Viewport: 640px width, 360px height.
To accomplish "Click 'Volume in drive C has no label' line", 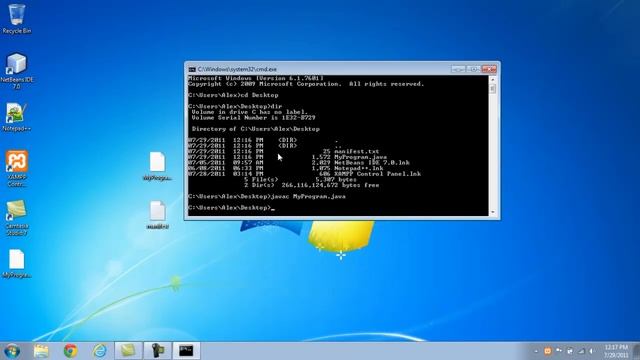I will 249,112.
